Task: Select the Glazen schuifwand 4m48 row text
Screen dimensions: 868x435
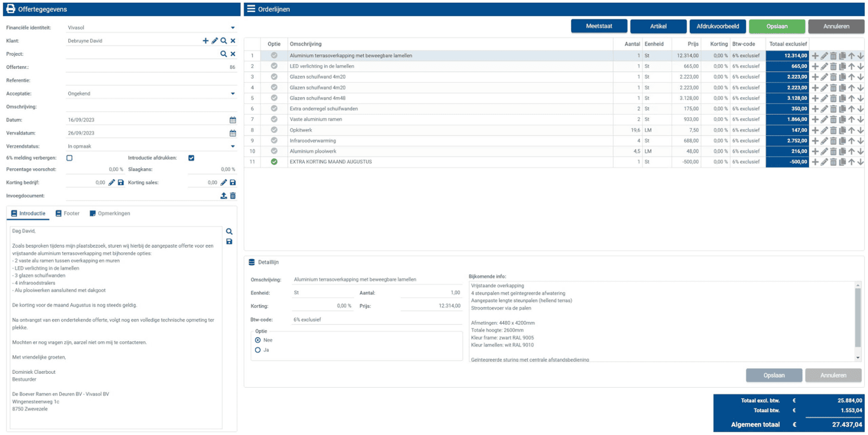Action: 317,98
